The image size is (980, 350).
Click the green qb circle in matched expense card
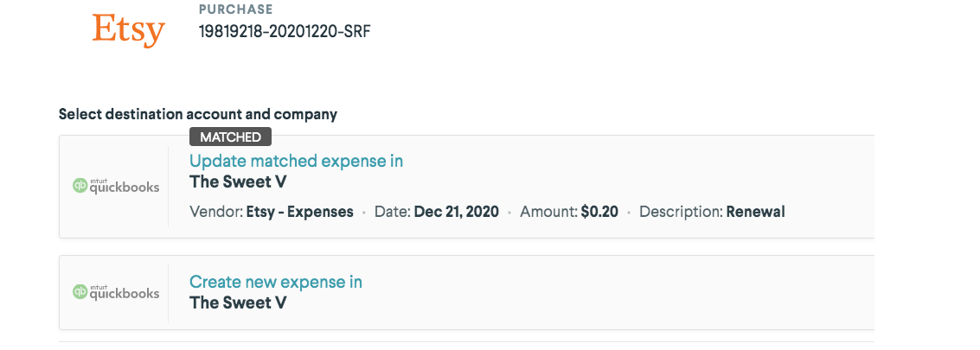pos(80,186)
